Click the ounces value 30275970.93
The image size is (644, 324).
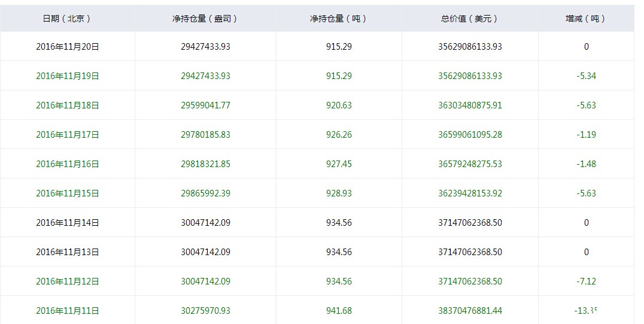pyautogui.click(x=205, y=311)
